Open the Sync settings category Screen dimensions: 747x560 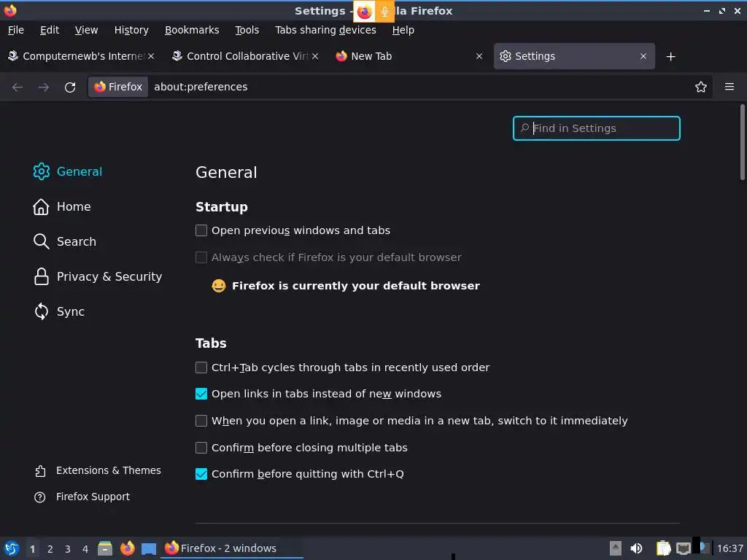coord(59,311)
